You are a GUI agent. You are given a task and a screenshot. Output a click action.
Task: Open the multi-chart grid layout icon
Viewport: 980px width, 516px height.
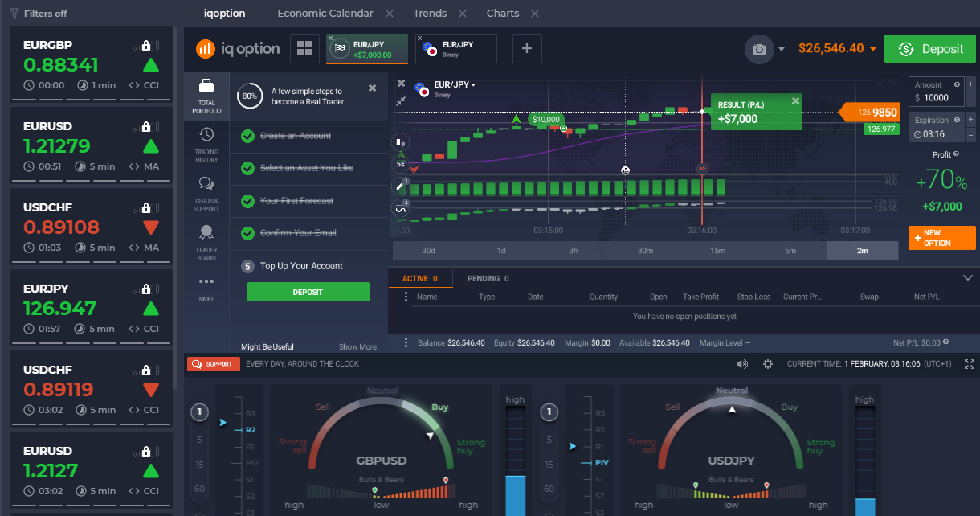point(304,48)
